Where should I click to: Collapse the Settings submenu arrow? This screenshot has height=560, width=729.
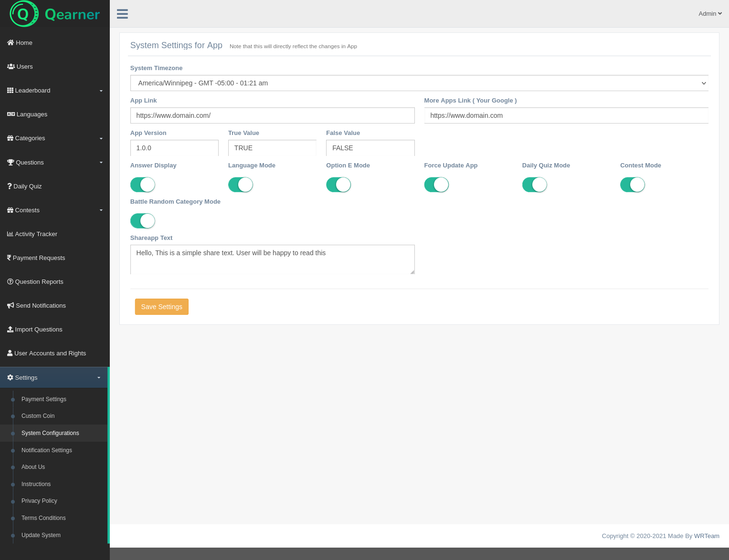point(99,378)
